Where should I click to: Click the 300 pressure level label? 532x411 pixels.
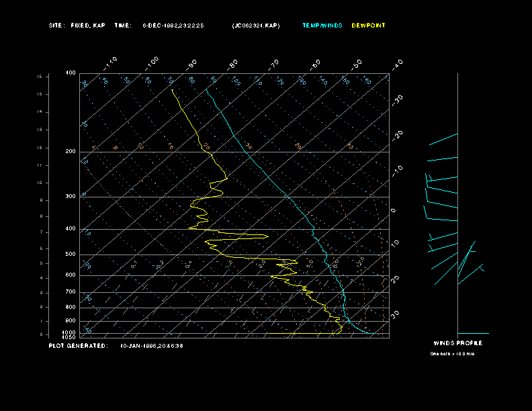[71, 196]
